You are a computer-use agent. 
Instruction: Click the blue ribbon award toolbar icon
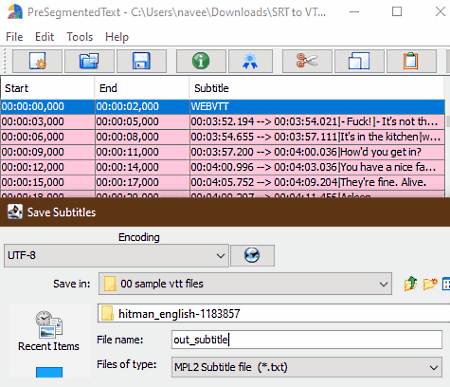point(250,61)
